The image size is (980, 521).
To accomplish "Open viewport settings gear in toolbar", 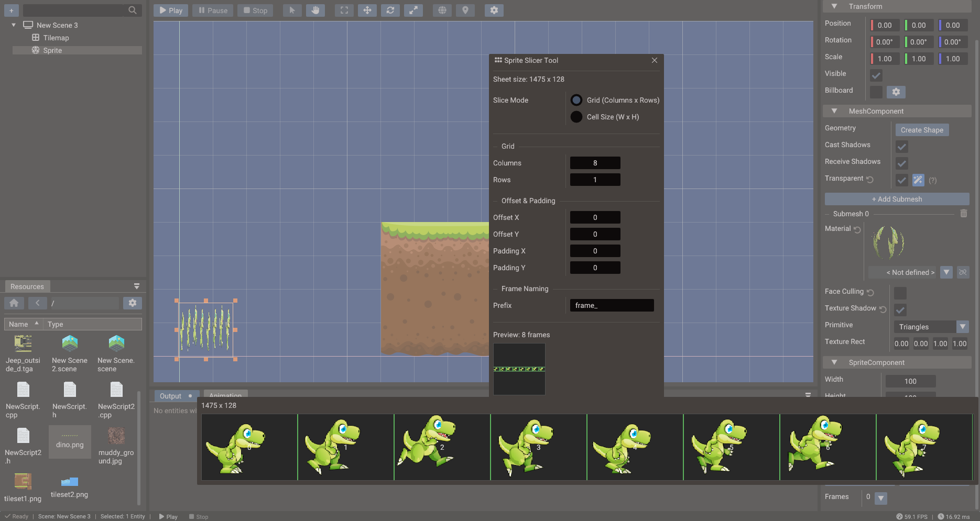I will pos(494,10).
